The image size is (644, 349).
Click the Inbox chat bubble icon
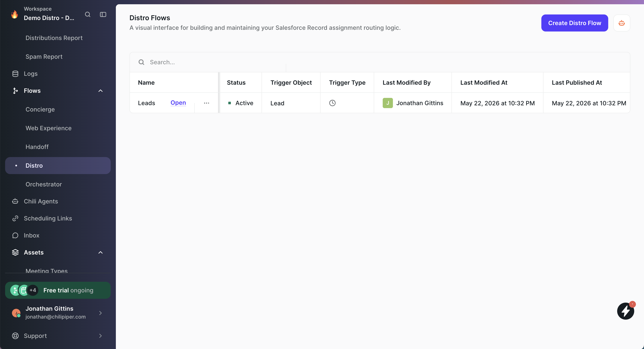tap(15, 235)
